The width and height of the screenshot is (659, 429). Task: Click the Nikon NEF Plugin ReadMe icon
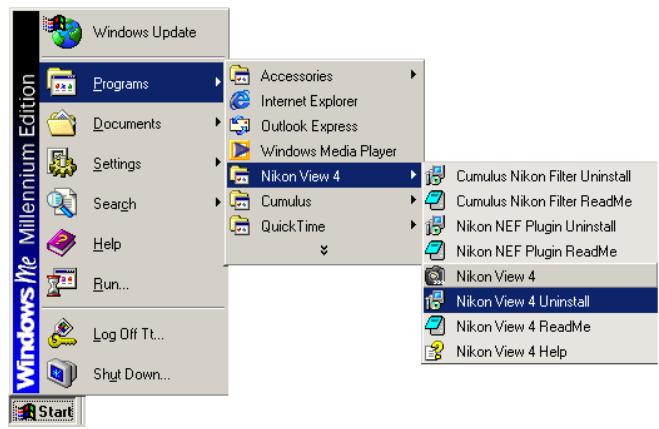point(435,251)
